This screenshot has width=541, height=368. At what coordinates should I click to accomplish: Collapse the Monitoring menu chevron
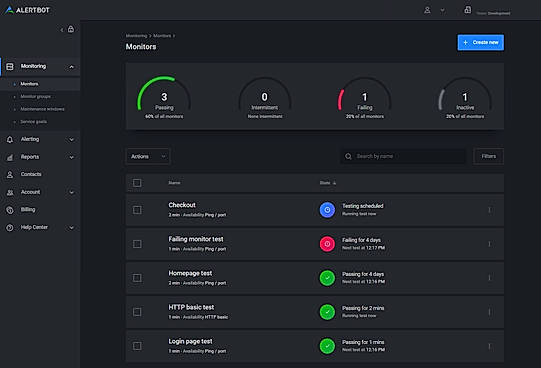pos(71,67)
